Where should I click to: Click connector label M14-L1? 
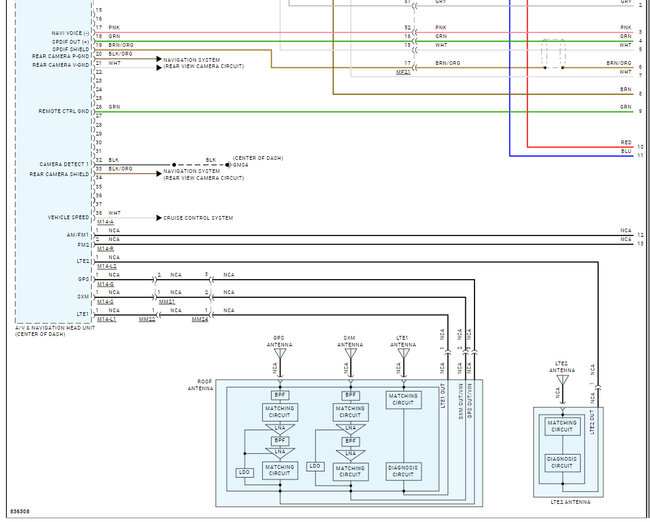[107, 319]
